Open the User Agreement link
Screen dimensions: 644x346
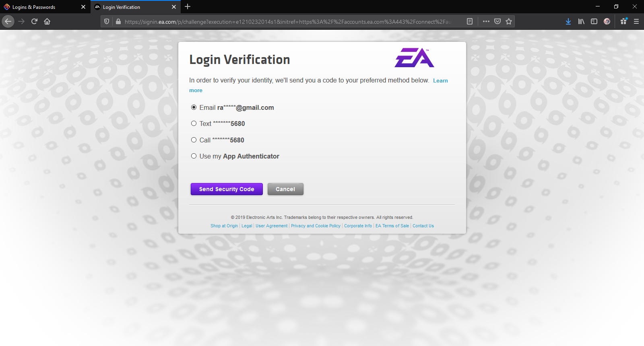pos(272,226)
